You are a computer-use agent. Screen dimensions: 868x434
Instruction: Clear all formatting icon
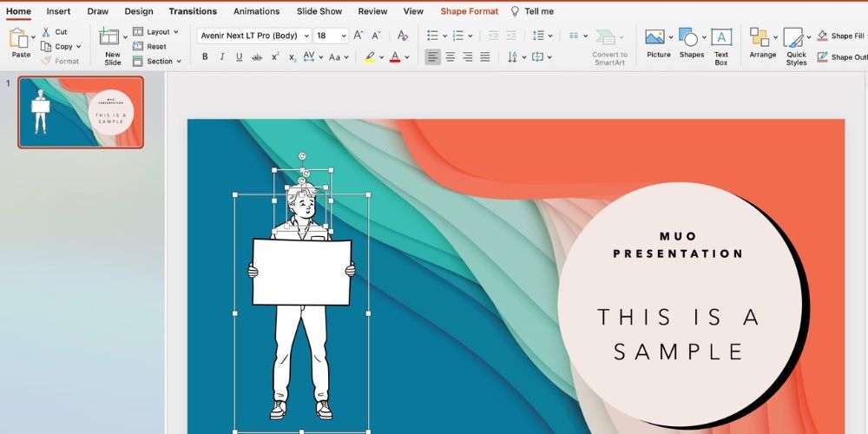402,36
